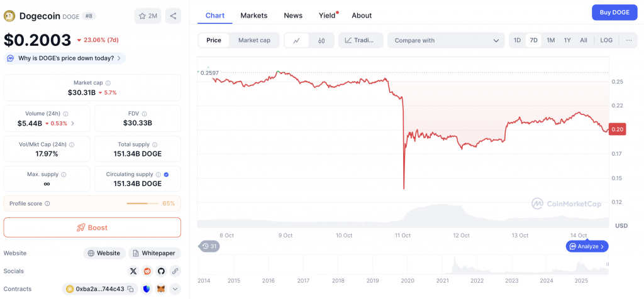Open the News tab
The height and width of the screenshot is (299, 644).
click(x=293, y=15)
